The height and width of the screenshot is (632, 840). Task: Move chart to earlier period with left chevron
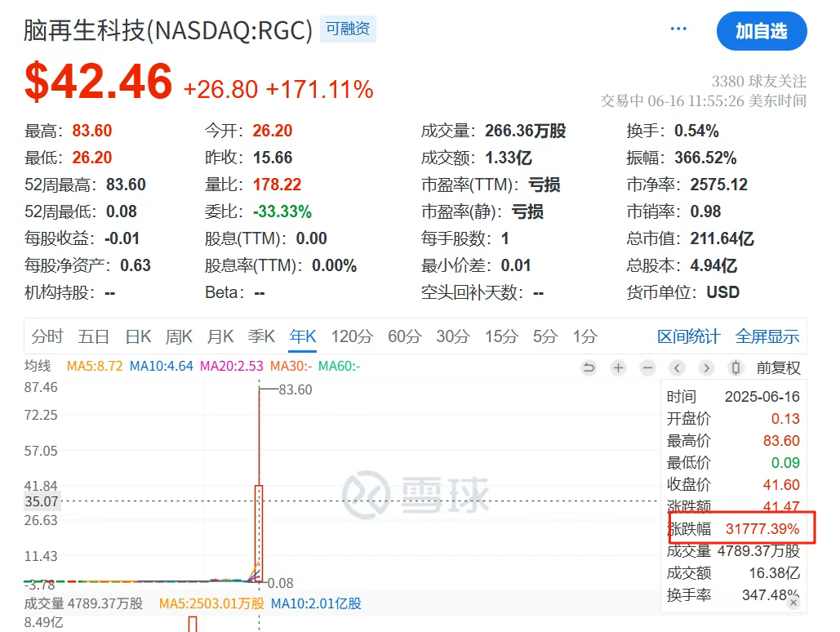click(678, 367)
